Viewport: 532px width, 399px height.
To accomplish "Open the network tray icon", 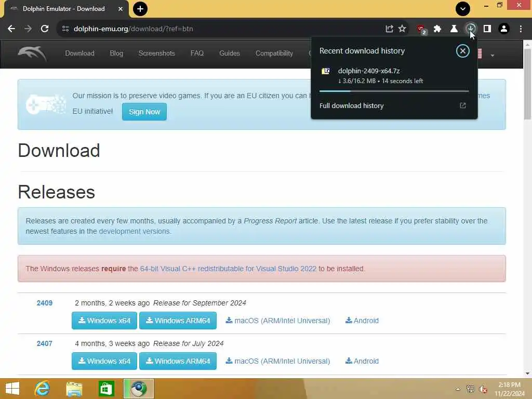I will [470, 389].
